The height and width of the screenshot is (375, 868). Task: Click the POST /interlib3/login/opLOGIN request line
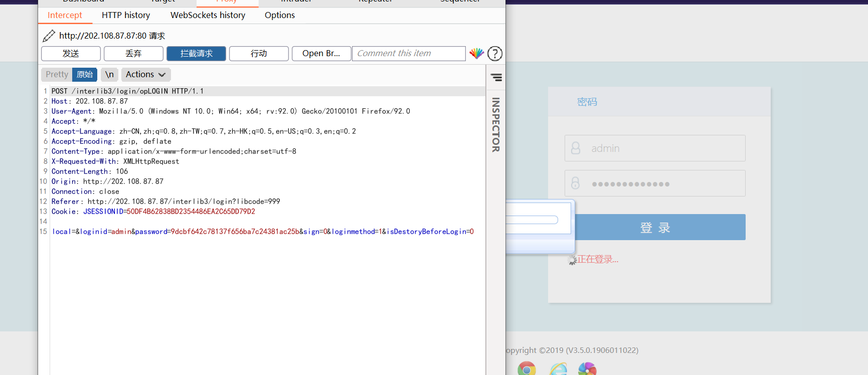click(x=127, y=91)
